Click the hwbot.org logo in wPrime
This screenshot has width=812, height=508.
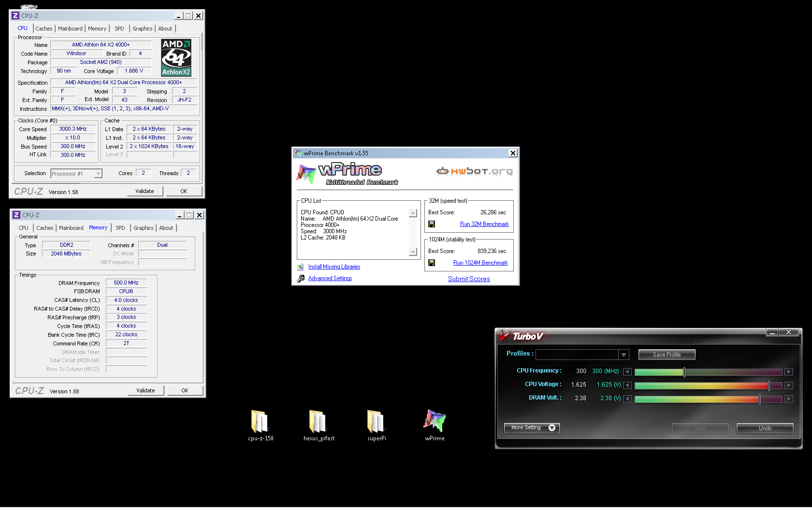click(475, 171)
